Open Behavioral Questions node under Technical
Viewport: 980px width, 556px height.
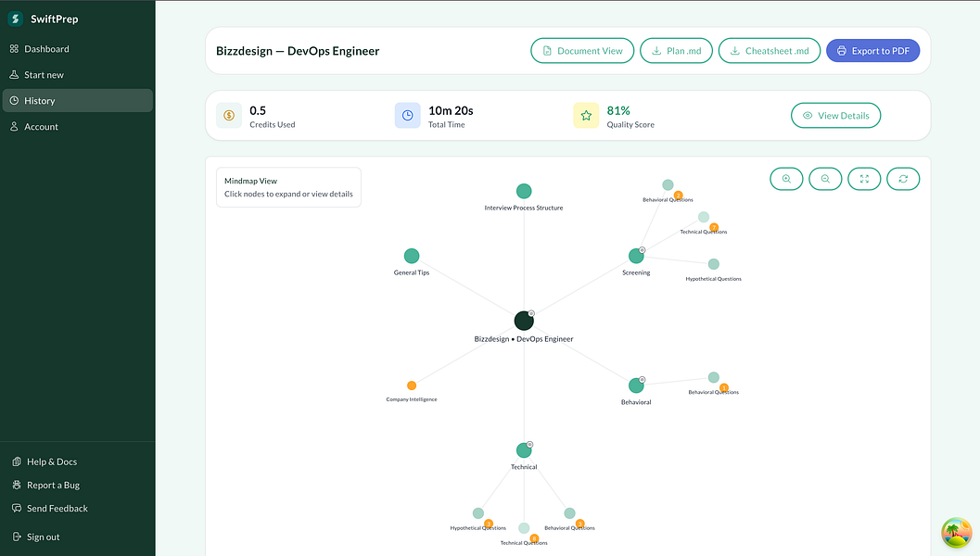click(569, 513)
